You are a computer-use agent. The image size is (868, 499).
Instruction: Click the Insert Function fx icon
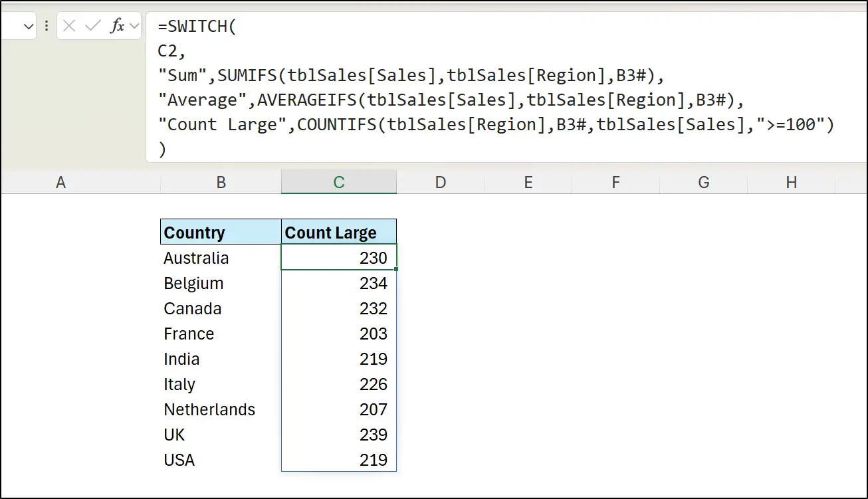[x=117, y=26]
